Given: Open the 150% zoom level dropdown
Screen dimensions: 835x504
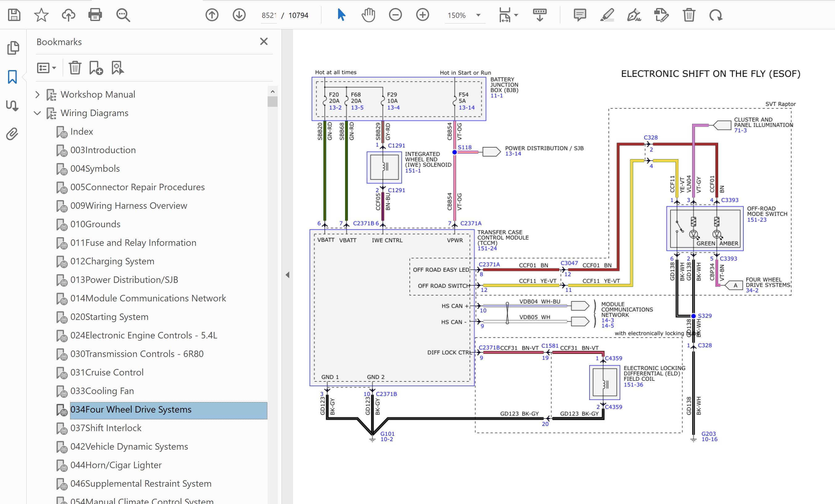Looking at the screenshot, I should [478, 15].
